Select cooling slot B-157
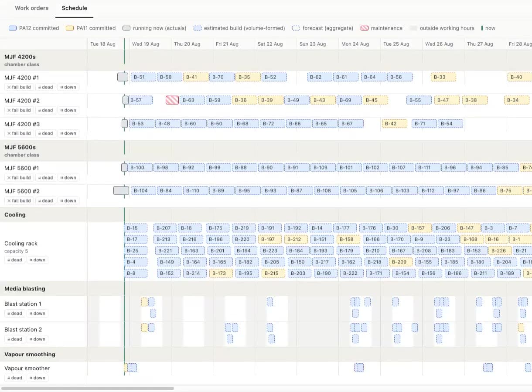Screen dimensions: 532x392 (x=420, y=228)
